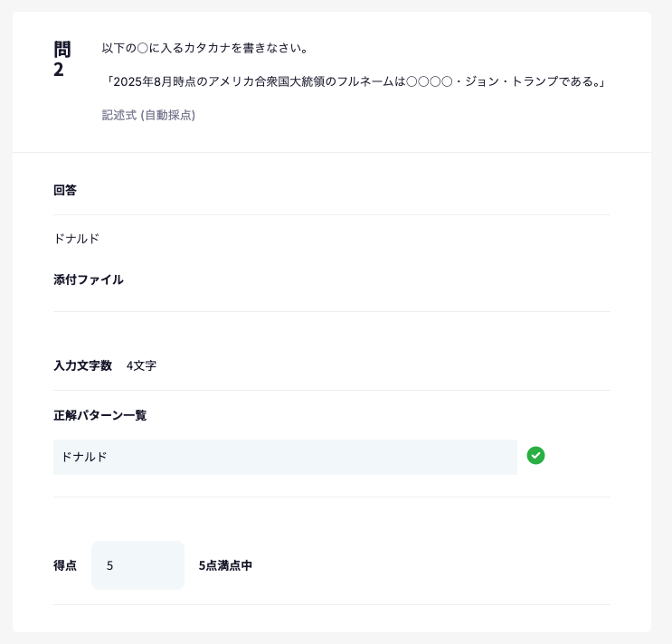Click the question sentence about アメリカ合衆国大統領
The height and width of the screenshot is (644, 672).
[x=355, y=81]
